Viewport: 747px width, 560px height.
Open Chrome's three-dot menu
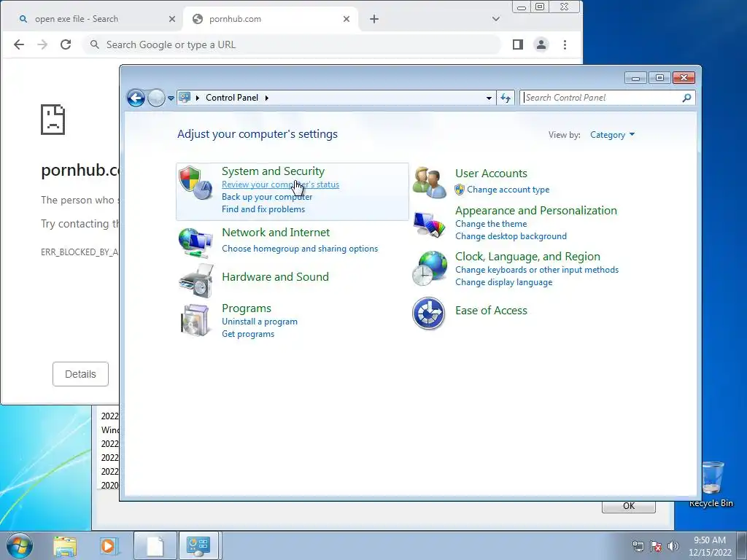coord(565,44)
